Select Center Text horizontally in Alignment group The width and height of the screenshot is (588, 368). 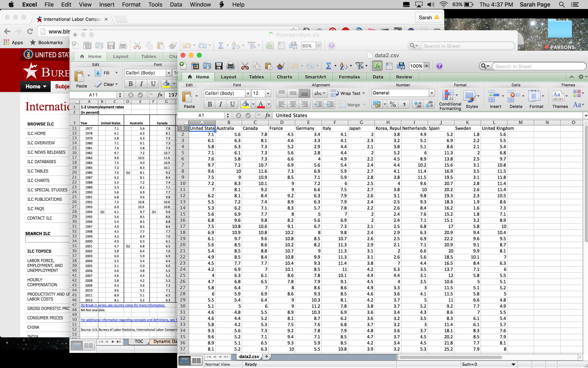(x=293, y=105)
